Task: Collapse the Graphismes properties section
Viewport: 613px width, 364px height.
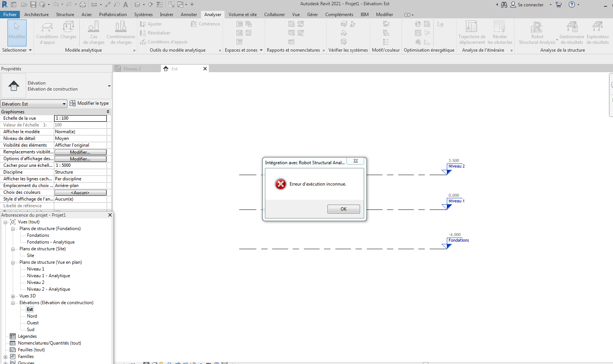Action: [108, 111]
